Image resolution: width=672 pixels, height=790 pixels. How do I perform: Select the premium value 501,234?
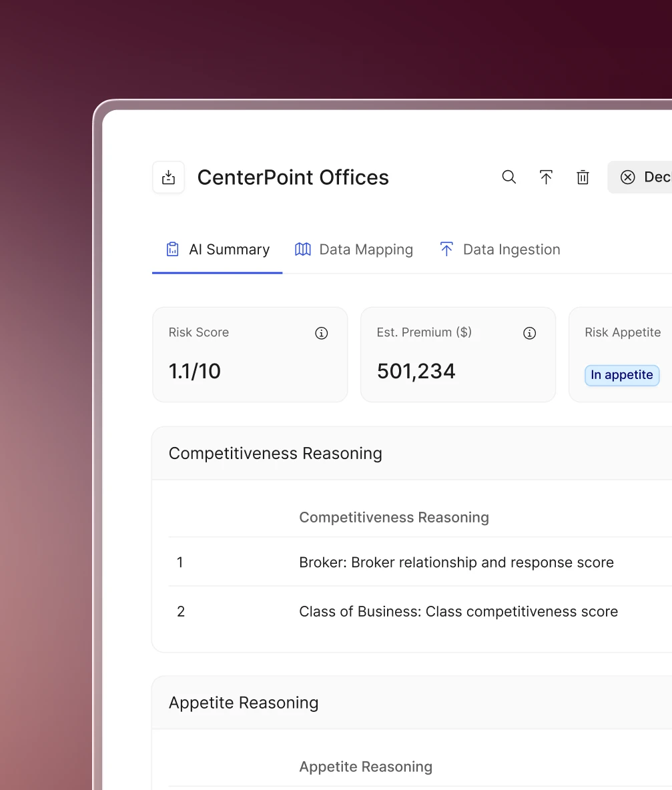coord(416,372)
